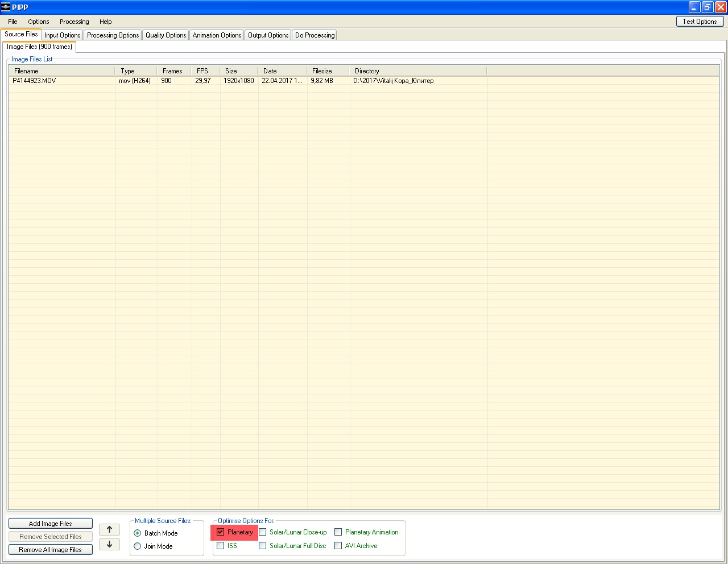Screen dimensions: 728x564
Task: Switch to the Input Options tab
Action: pyautogui.click(x=63, y=35)
